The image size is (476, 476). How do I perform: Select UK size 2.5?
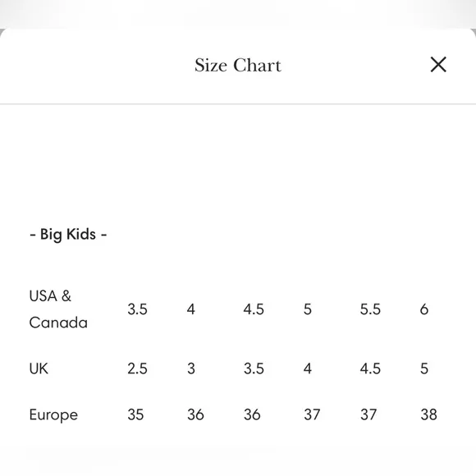[137, 368]
